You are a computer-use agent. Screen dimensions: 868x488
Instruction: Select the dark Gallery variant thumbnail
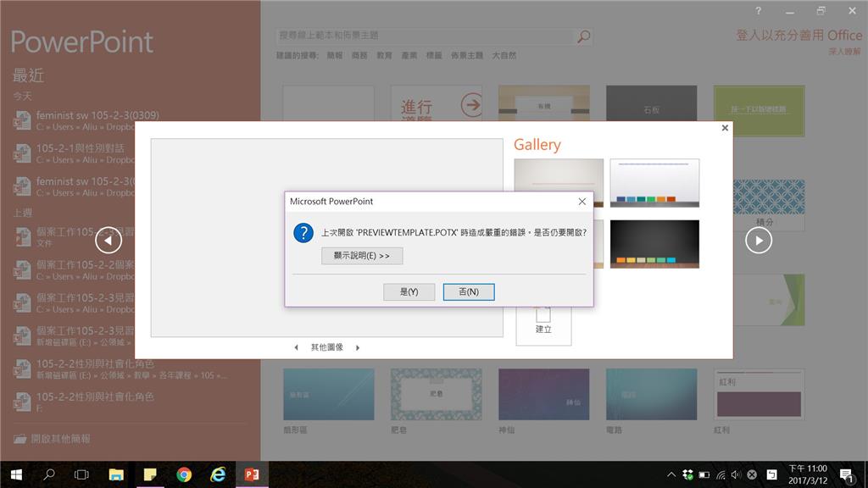click(654, 244)
